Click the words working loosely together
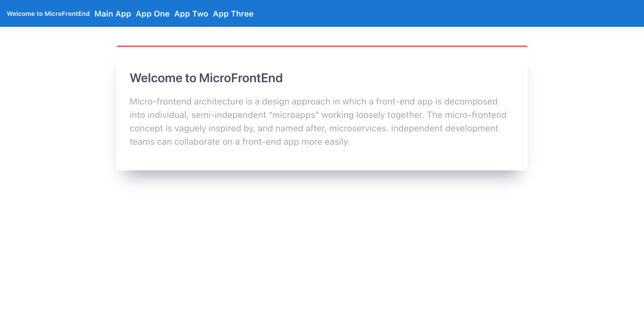The width and height of the screenshot is (644, 322). [373, 115]
